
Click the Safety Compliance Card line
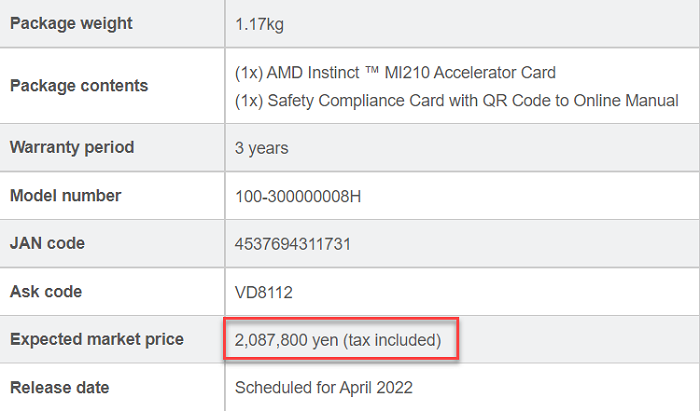click(x=457, y=100)
